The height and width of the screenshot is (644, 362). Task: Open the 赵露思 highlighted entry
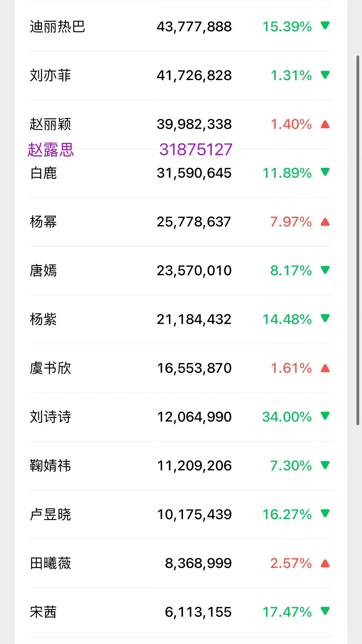(x=51, y=150)
